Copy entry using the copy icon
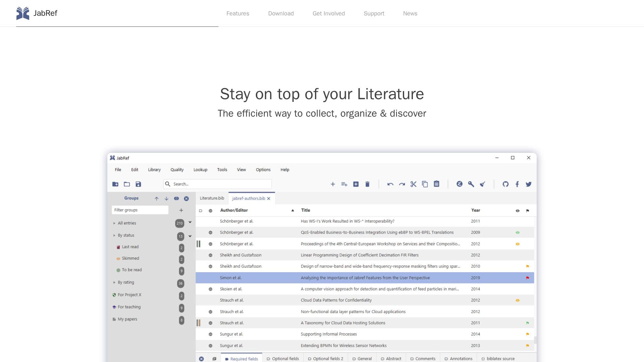This screenshot has width=644, height=362. point(425,184)
